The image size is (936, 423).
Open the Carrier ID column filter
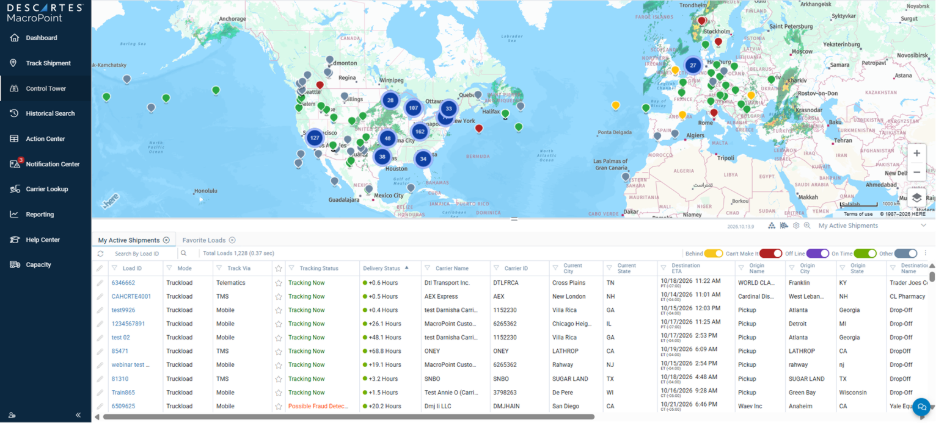coord(495,268)
